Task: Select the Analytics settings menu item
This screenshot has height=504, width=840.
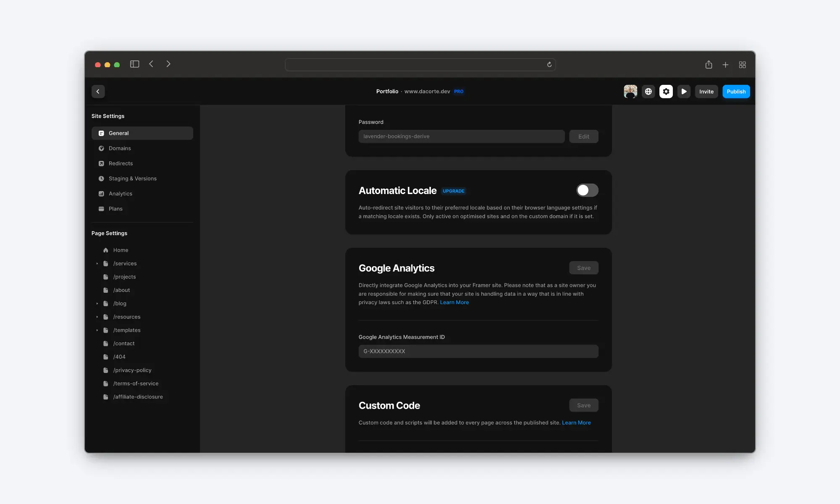Action: click(120, 193)
